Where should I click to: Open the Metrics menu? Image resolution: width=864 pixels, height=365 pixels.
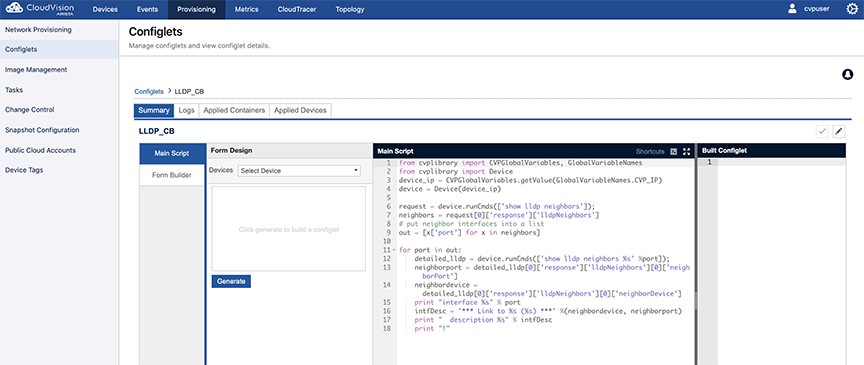(246, 9)
